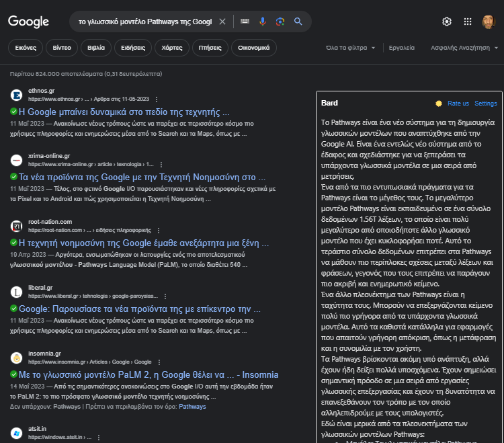Click the atsit.in site favicon

click(x=16, y=433)
